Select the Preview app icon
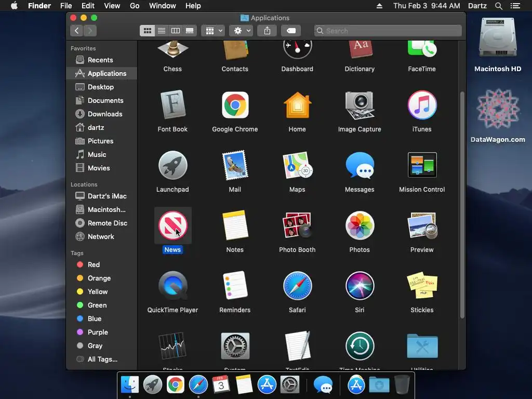 (x=422, y=225)
